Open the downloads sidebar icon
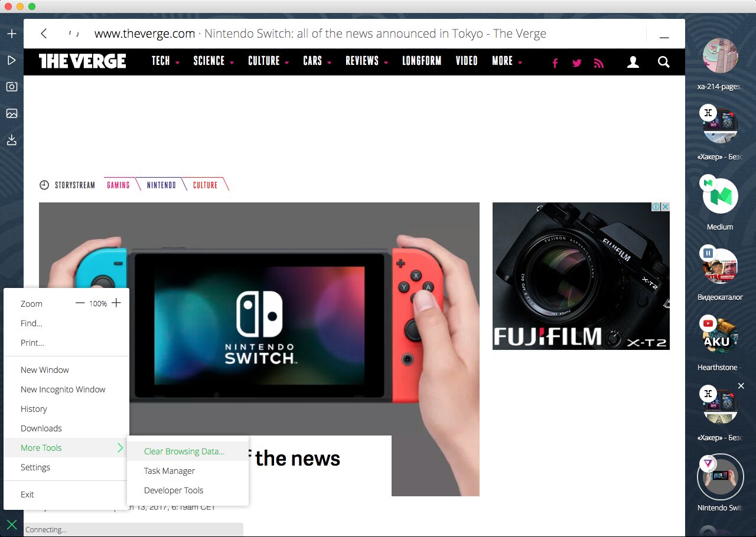Image resolution: width=756 pixels, height=537 pixels. pyautogui.click(x=11, y=140)
